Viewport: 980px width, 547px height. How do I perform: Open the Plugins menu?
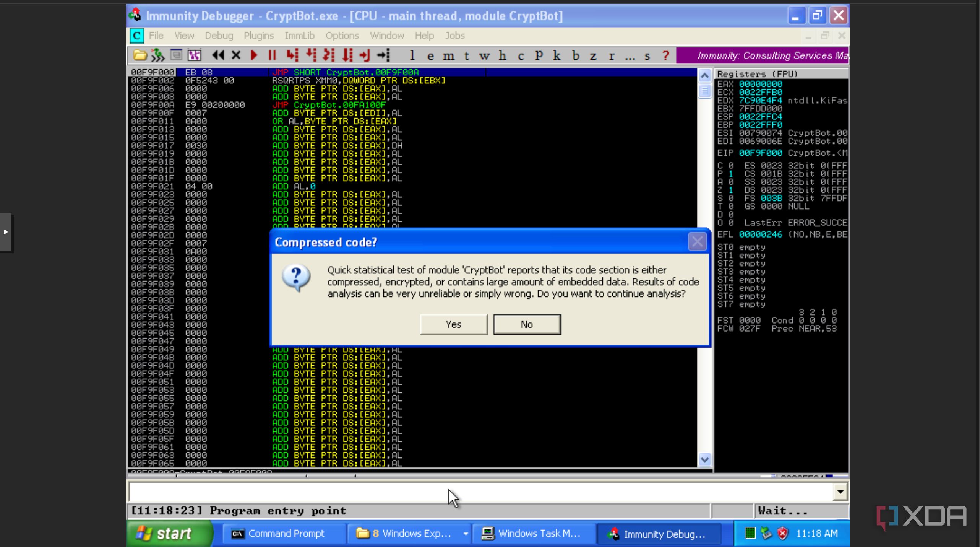(x=259, y=36)
